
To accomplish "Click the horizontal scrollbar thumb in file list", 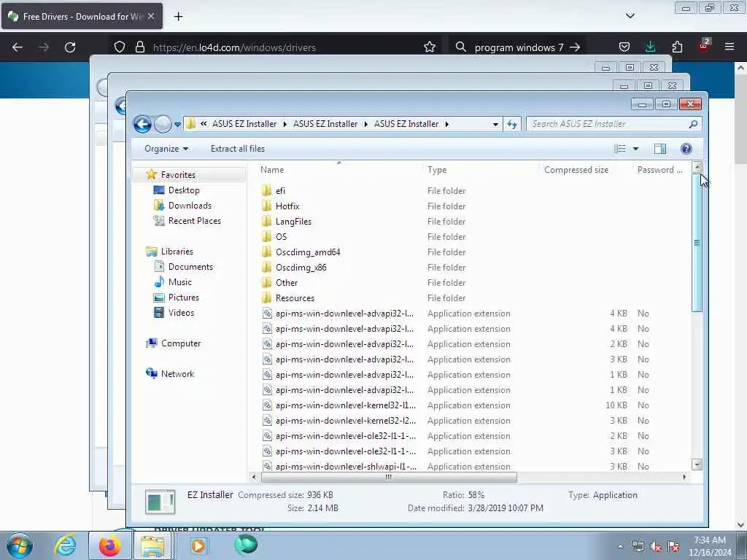I will click(389, 477).
